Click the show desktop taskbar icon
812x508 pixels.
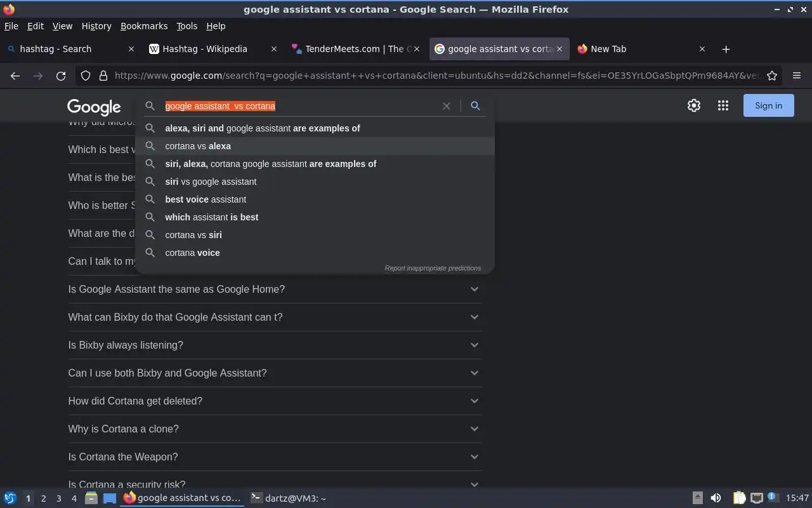[x=110, y=498]
